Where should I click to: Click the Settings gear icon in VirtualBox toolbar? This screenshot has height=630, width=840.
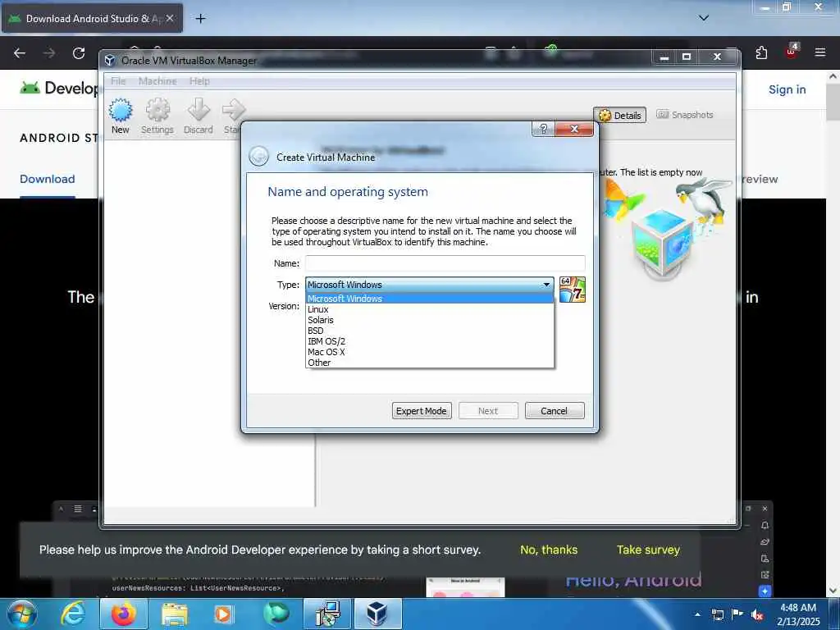pos(157,111)
